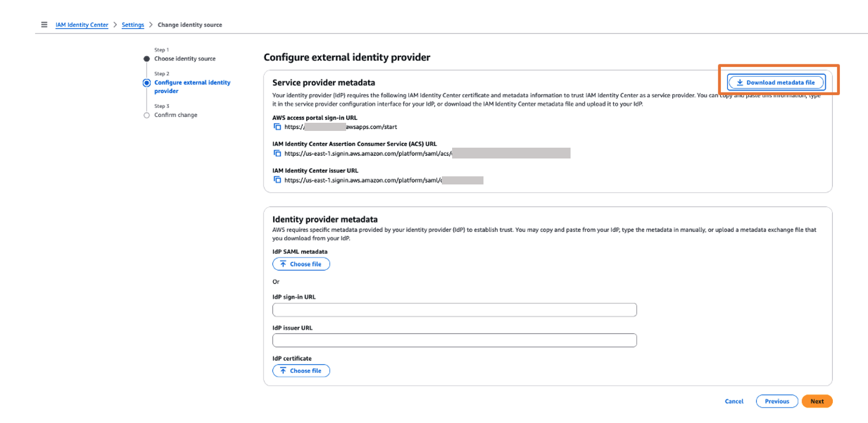Choose file for IdP SAML metadata
The width and height of the screenshot is (868, 423).
pos(301,263)
